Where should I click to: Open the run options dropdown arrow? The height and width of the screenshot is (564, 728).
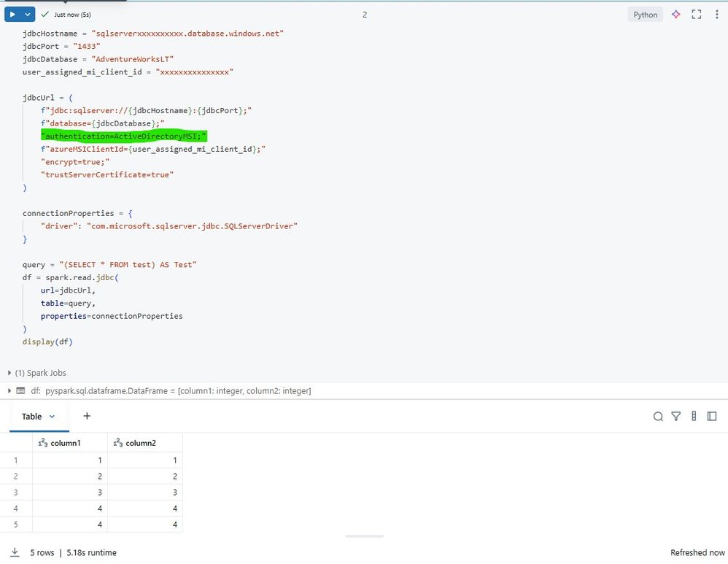(x=28, y=15)
